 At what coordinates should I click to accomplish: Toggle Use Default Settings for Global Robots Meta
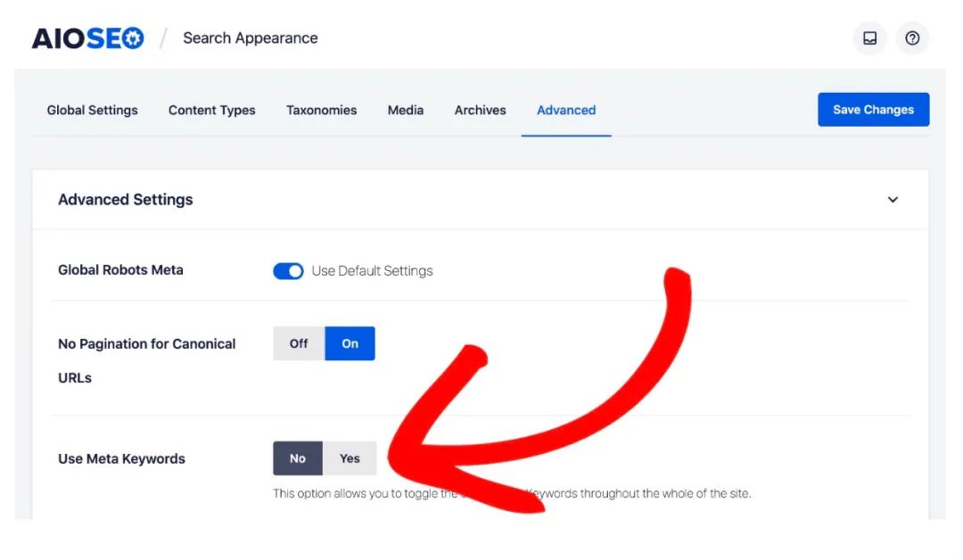(x=288, y=270)
